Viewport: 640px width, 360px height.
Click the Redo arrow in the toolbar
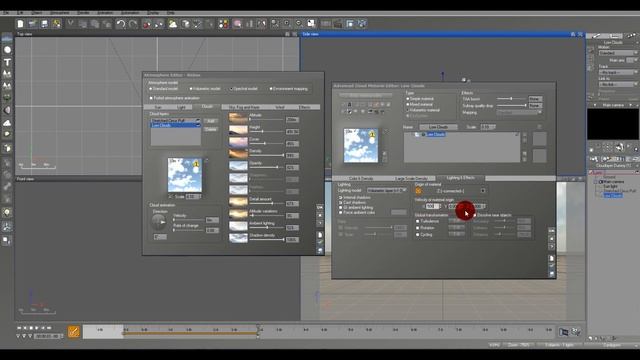pos(133,24)
